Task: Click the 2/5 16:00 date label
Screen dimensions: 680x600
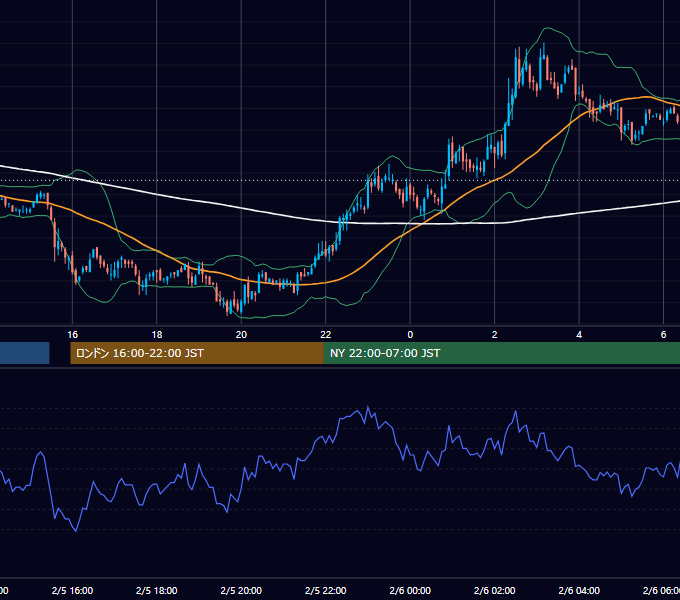Action: (x=72, y=591)
